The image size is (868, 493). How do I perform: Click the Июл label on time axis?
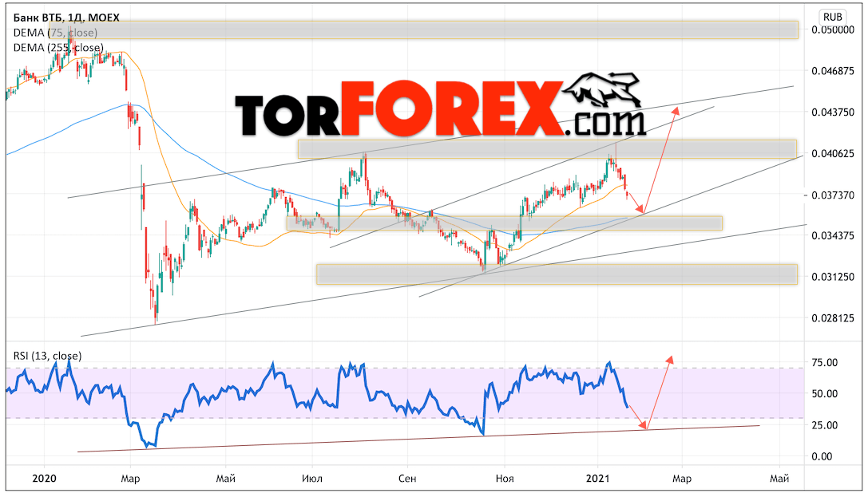coord(312,478)
